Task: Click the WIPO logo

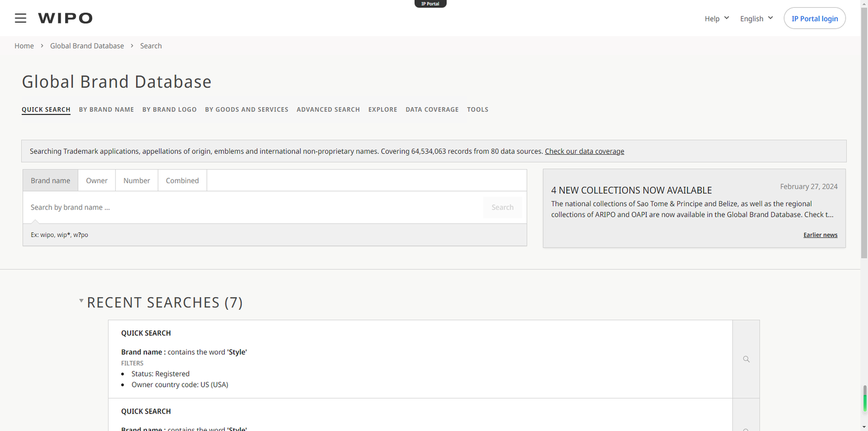Action: pos(65,18)
